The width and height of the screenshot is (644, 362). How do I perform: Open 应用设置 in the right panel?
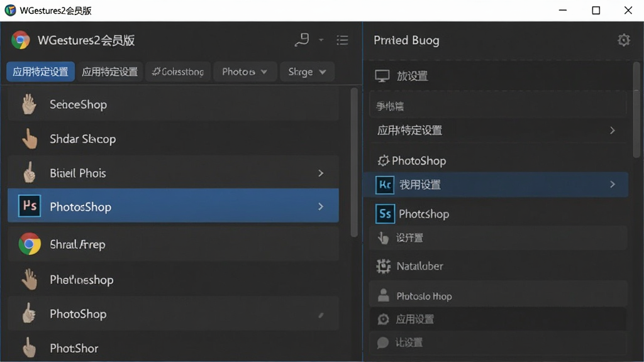[x=498, y=319]
